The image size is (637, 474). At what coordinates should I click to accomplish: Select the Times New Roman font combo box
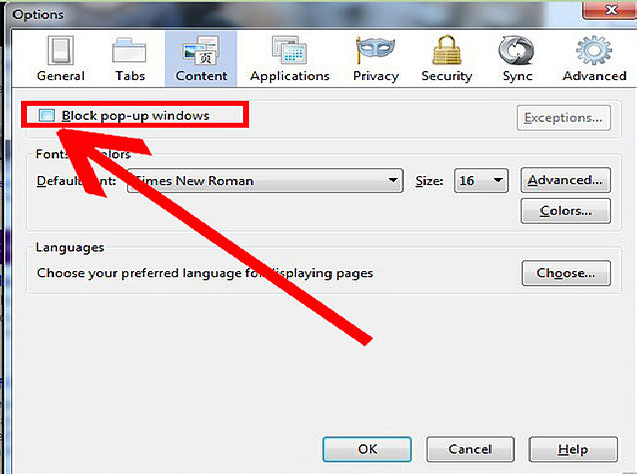coord(265,180)
